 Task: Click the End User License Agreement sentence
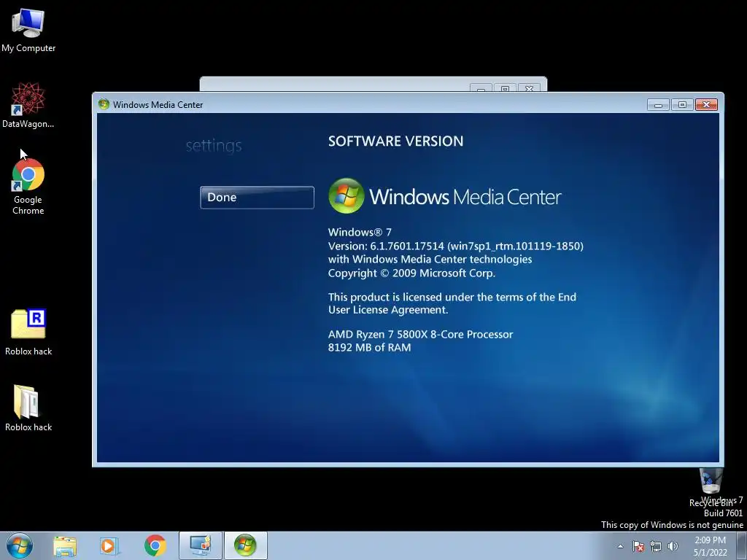click(452, 303)
